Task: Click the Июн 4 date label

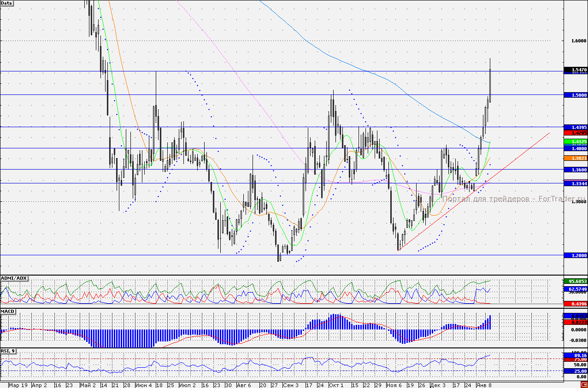Action: point(144,385)
